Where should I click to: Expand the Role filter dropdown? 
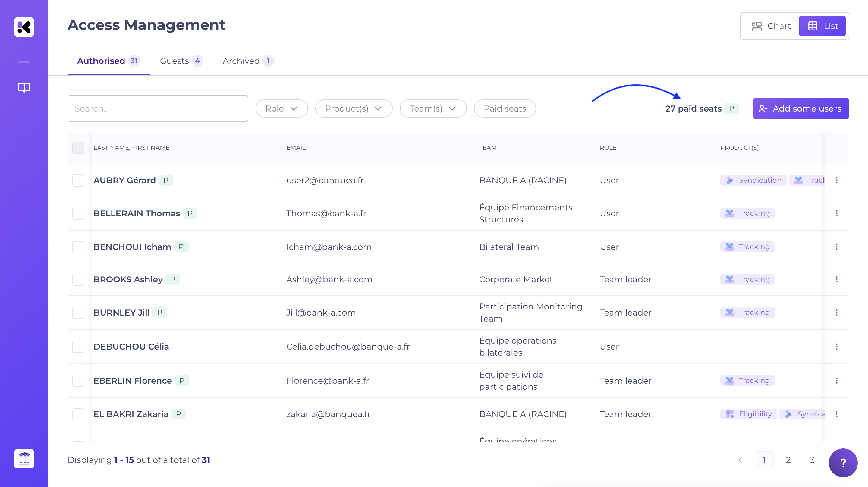pos(281,108)
